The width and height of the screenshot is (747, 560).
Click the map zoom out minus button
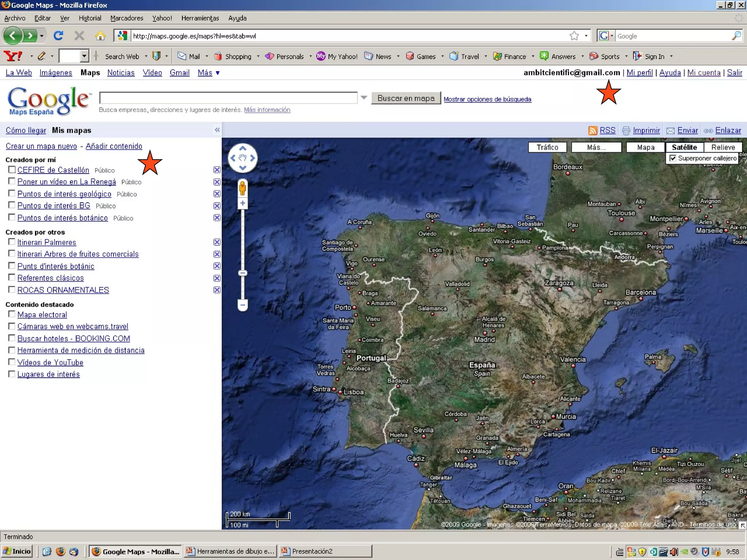243,304
